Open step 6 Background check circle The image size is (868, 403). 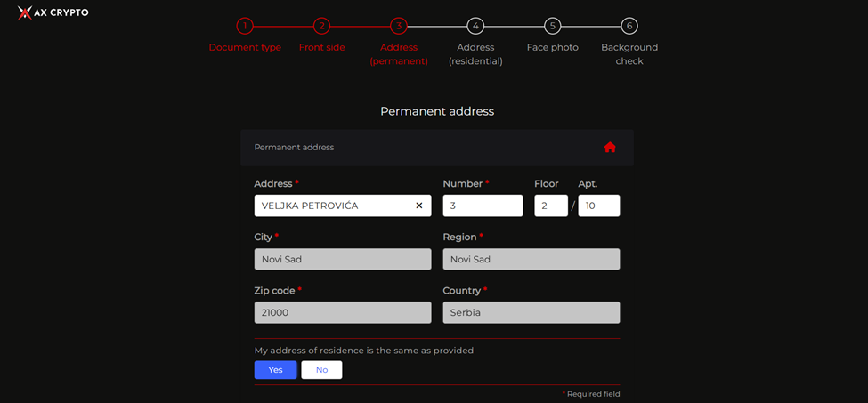[x=629, y=26]
